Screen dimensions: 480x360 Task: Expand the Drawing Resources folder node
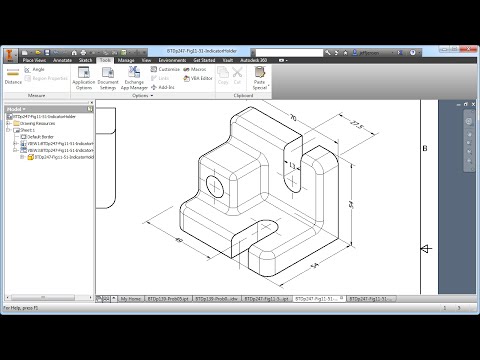(x=9, y=123)
